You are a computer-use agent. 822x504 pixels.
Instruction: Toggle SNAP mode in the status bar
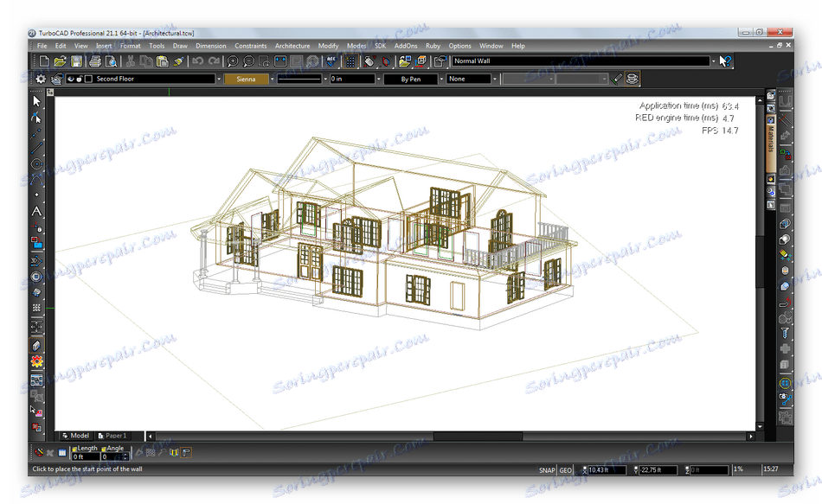[547, 469]
